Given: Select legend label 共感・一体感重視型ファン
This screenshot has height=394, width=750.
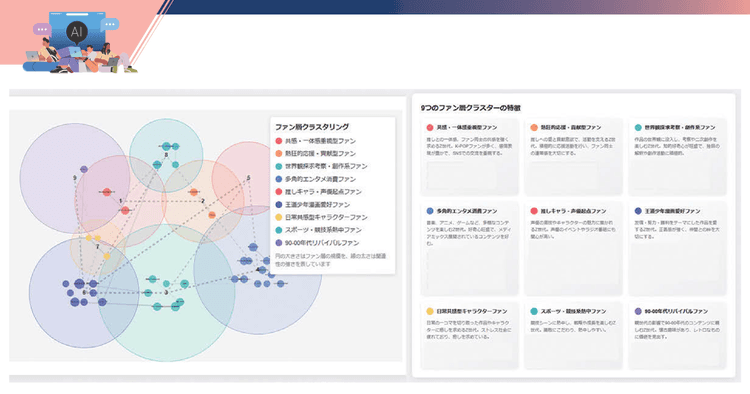Looking at the screenshot, I should point(320,141).
